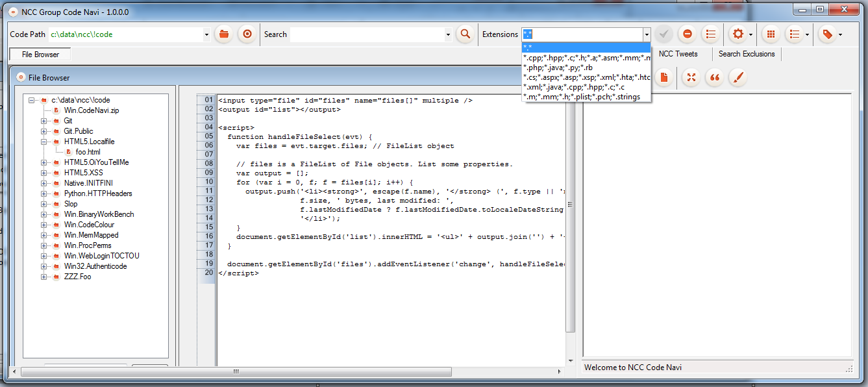This screenshot has width=868, height=387.
Task: Collapse the c:\data\ncc\!code root node
Action: [31, 100]
